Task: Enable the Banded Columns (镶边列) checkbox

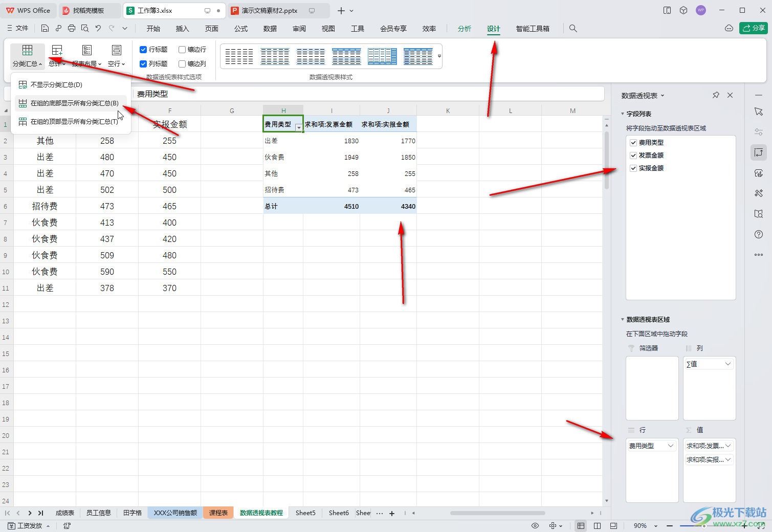Action: [x=182, y=64]
